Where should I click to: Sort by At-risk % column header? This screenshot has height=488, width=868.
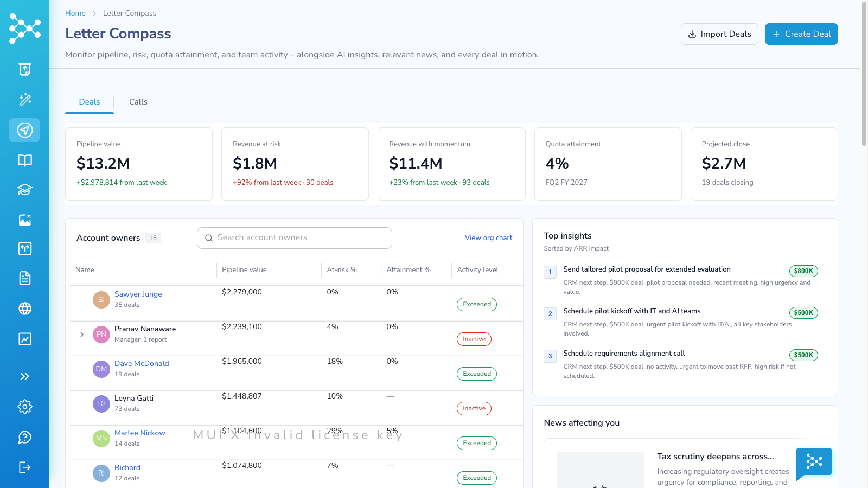[342, 269]
